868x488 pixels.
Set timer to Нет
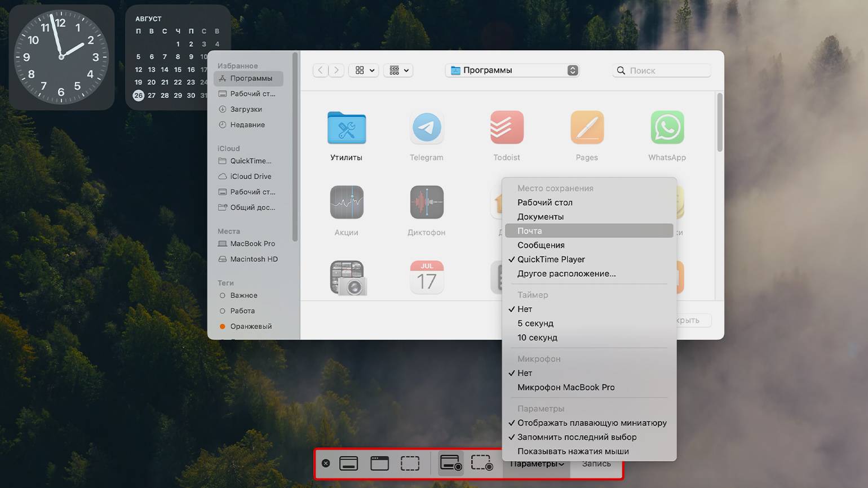(589, 309)
